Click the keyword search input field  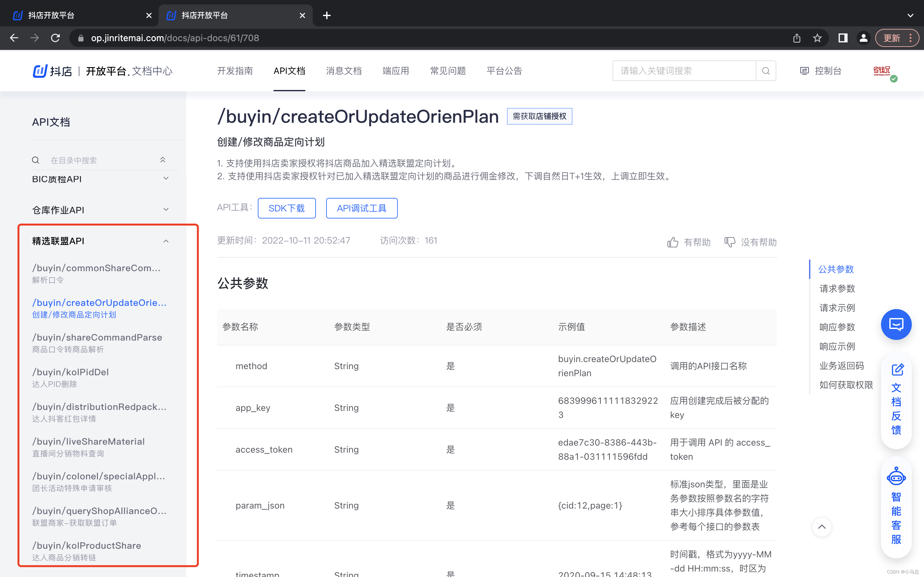point(684,71)
